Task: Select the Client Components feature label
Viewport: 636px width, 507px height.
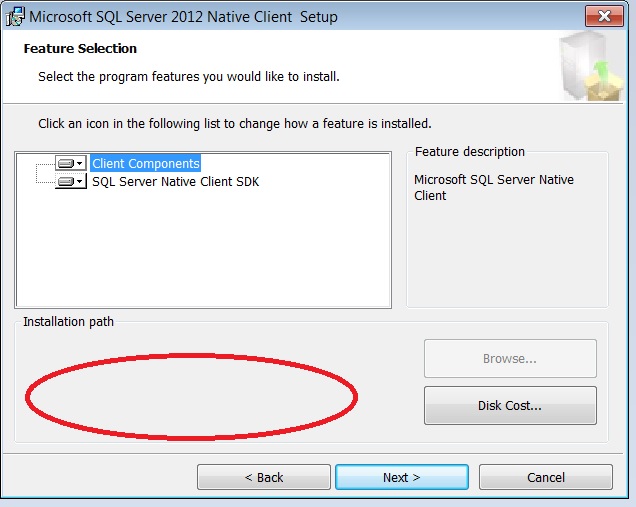Action: click(x=146, y=163)
